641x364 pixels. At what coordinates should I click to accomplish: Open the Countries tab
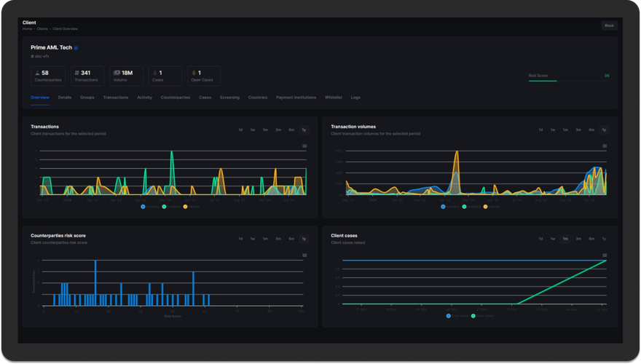258,98
